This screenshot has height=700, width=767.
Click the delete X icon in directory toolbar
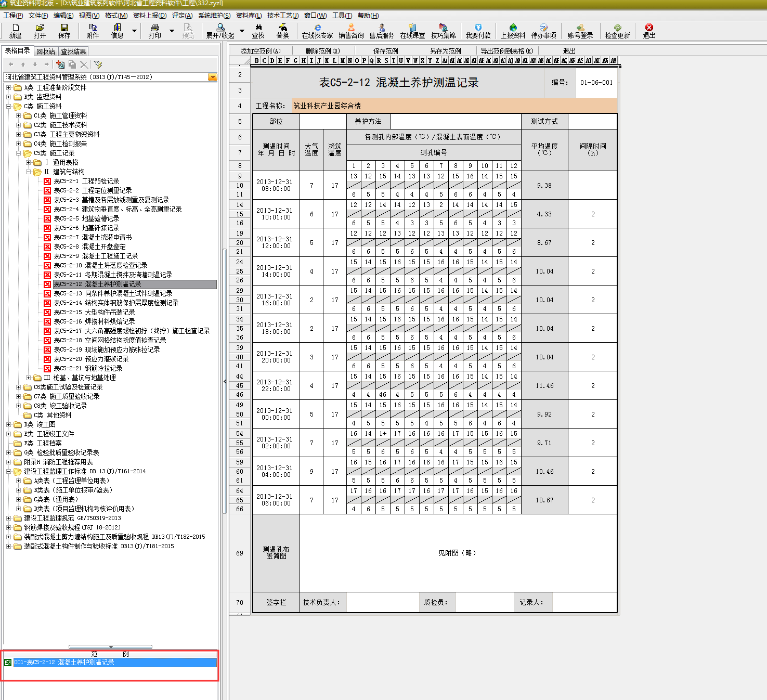84,64
